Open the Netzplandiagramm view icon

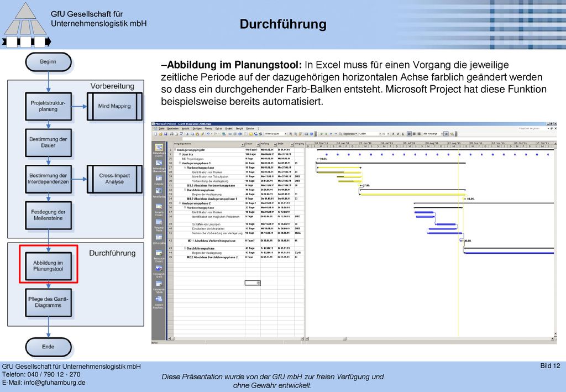pyautogui.click(x=159, y=191)
